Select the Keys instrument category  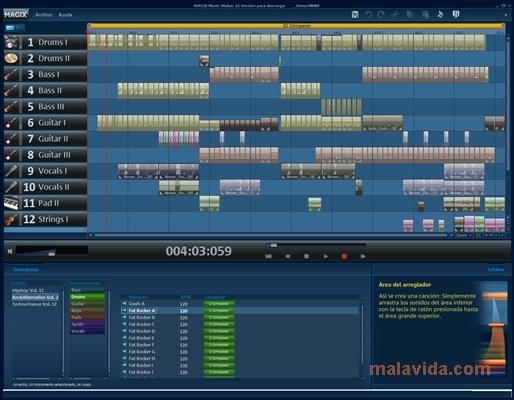click(87, 311)
